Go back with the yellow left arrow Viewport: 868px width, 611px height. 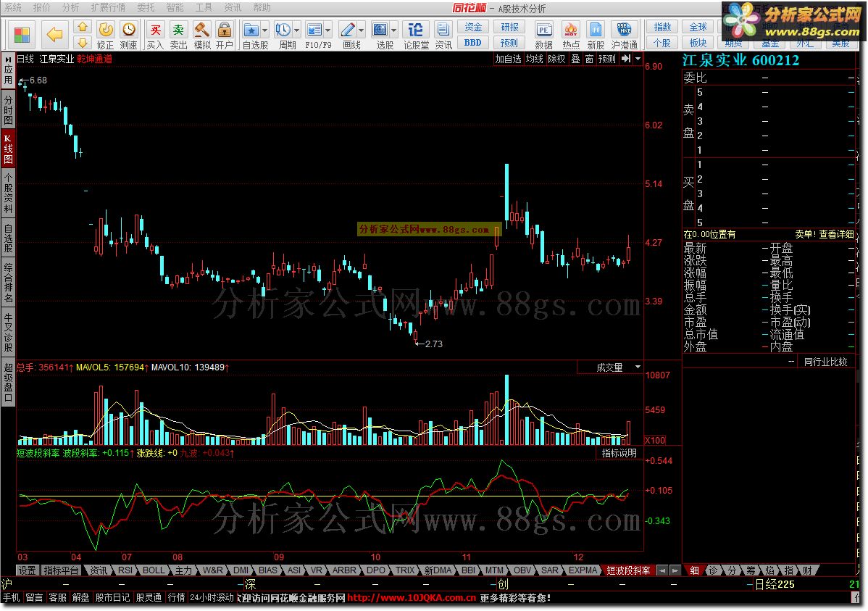coord(54,35)
